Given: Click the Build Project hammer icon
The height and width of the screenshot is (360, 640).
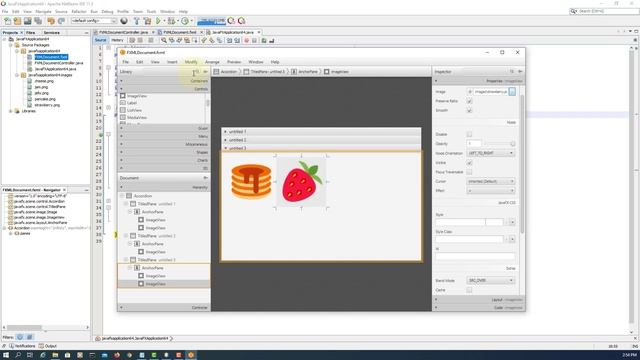Looking at the screenshot, I should pyautogui.click(x=136, y=21).
